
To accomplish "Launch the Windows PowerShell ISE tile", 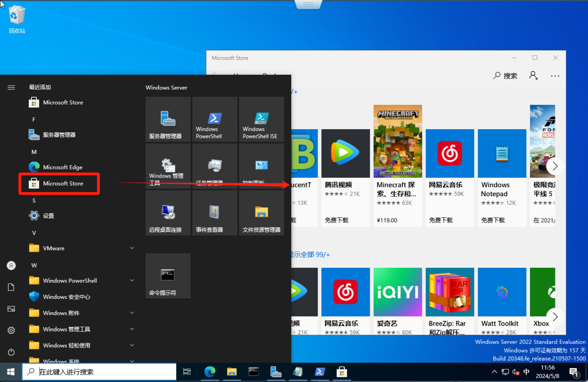I will tap(261, 120).
